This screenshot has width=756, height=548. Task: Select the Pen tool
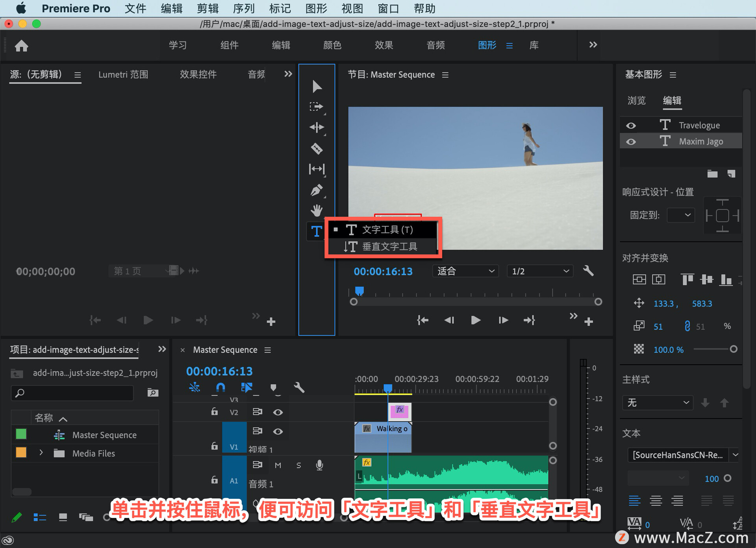click(x=317, y=190)
